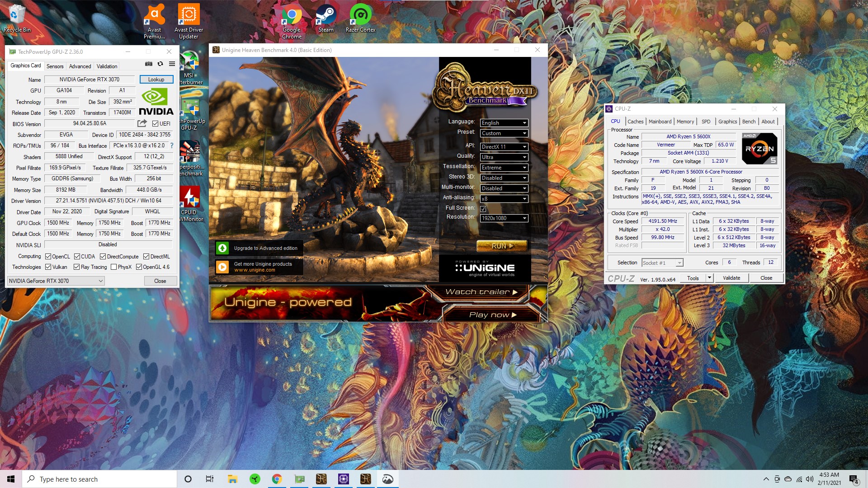Click the bus interface question mark in GPU-Z
The width and height of the screenshot is (868, 488).
pyautogui.click(x=172, y=145)
